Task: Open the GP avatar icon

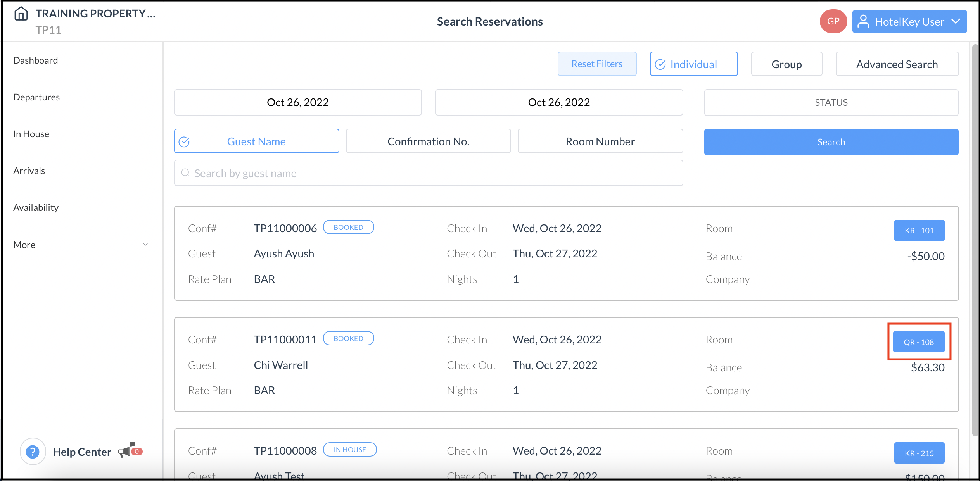Action: click(833, 21)
